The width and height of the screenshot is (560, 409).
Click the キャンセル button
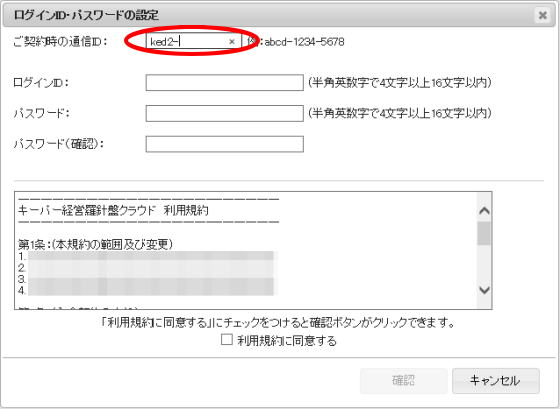point(496,381)
